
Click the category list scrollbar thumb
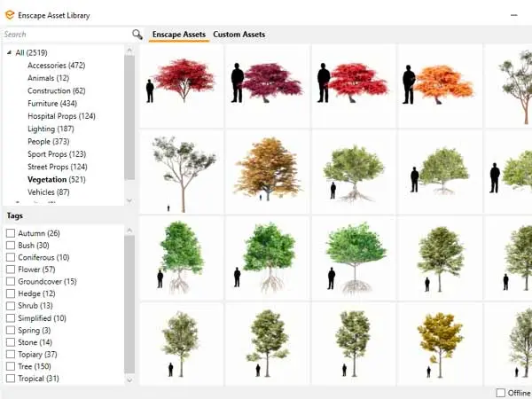[129, 117]
